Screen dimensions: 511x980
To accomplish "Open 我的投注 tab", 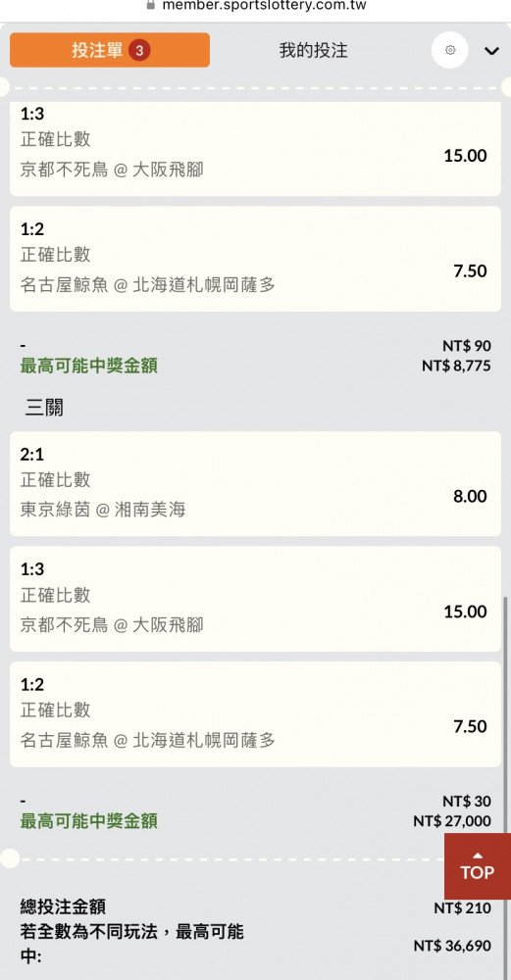I will [x=313, y=51].
